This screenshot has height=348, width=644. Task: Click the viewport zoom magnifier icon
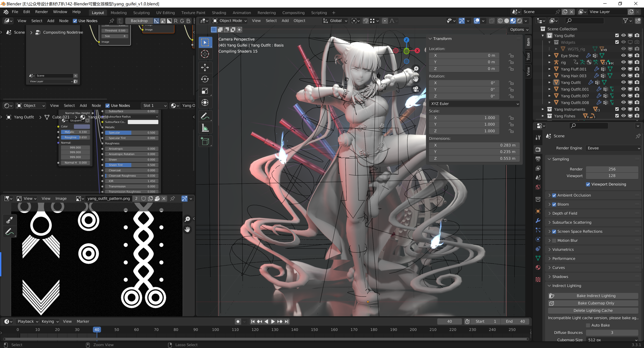[416, 69]
